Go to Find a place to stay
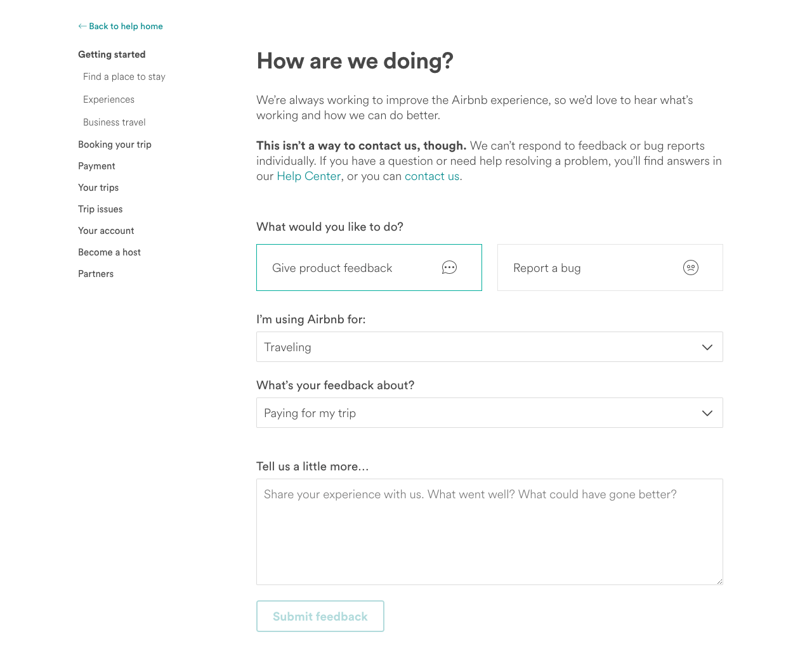The width and height of the screenshot is (812, 658). pyautogui.click(x=124, y=77)
